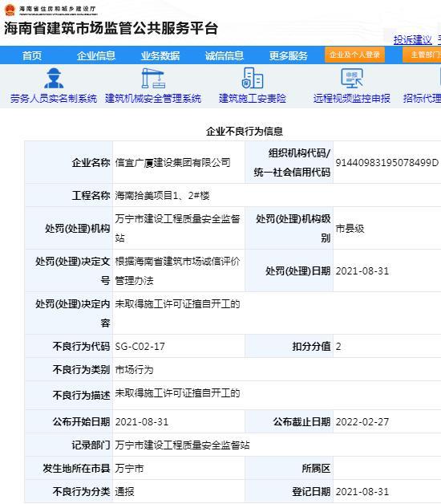Click the 劳务人员实名制系统 text link

[54, 99]
